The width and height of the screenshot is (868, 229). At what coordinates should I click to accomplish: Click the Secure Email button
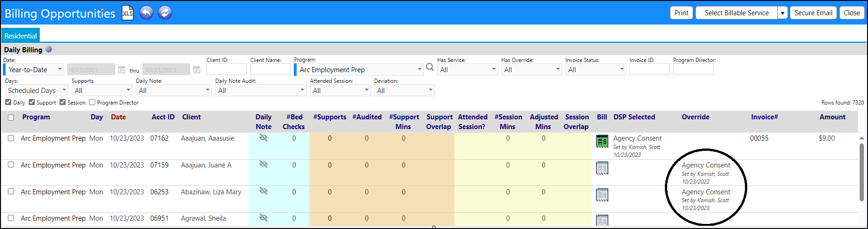pyautogui.click(x=813, y=13)
